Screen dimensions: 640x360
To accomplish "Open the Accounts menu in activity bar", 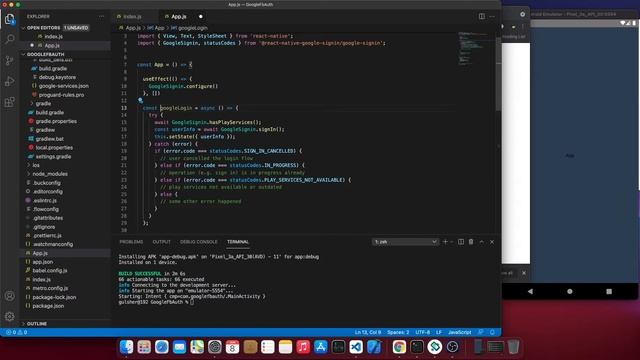I will pyautogui.click(x=10, y=296).
